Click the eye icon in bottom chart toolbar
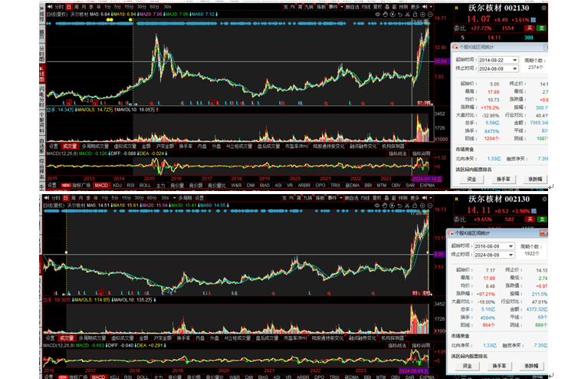588x379 pixels. [x=377, y=206]
